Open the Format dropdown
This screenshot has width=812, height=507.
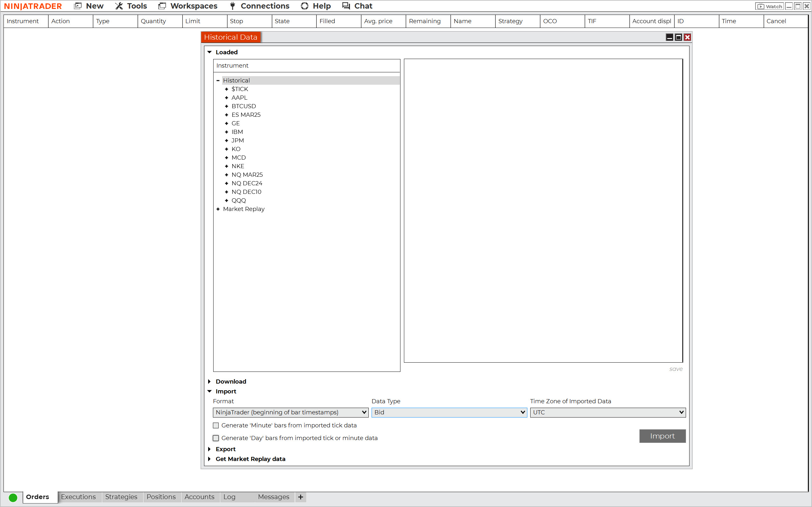pos(290,412)
